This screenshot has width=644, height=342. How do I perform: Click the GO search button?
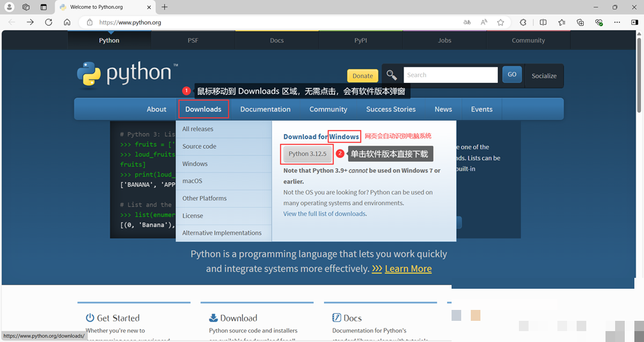pos(512,74)
